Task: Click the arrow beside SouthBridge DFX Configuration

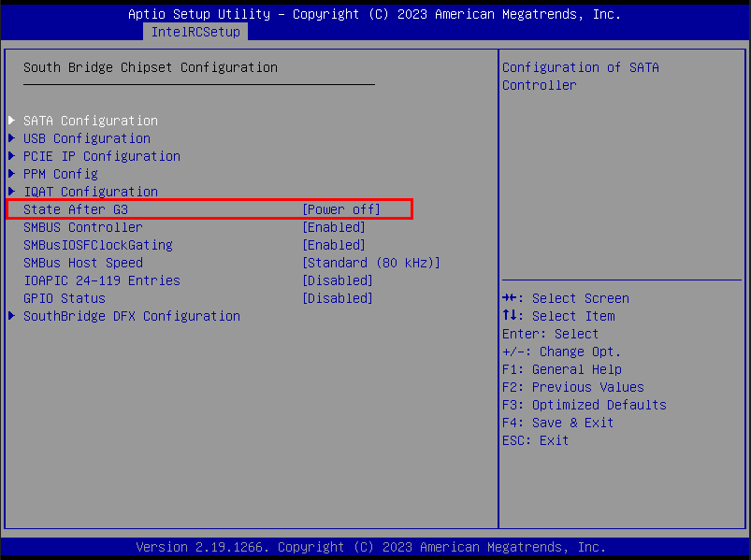Action: 12,315
